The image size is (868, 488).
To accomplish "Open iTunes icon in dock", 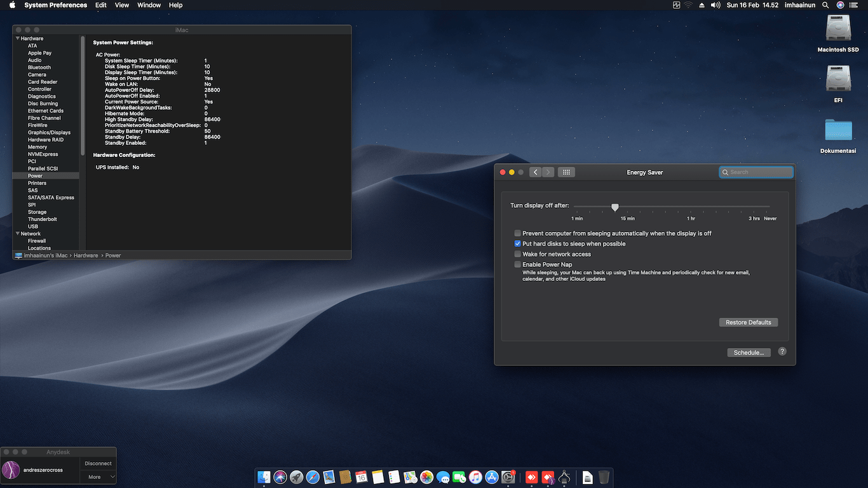I will click(x=475, y=477).
